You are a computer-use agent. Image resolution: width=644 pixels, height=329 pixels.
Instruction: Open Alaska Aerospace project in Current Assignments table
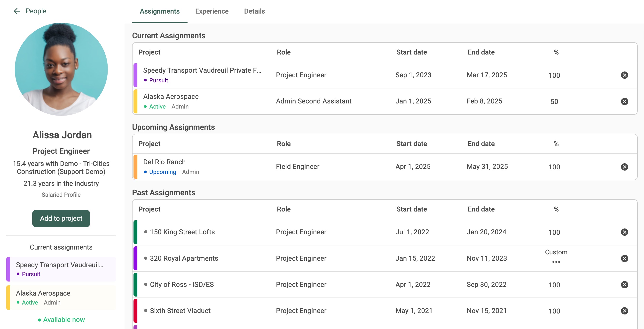click(x=171, y=96)
